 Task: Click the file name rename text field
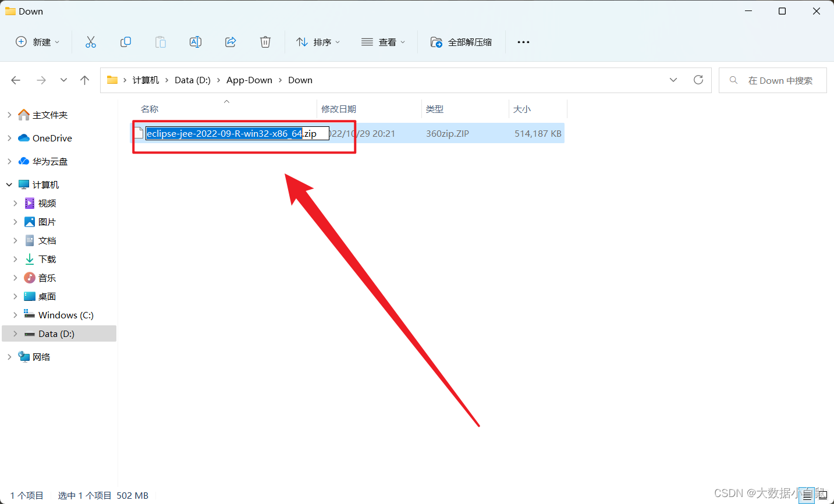click(x=237, y=133)
